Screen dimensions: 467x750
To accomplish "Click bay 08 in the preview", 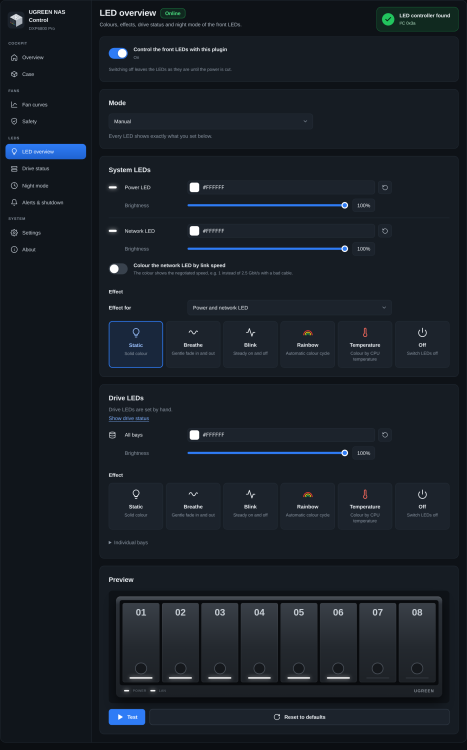I will tap(417, 642).
